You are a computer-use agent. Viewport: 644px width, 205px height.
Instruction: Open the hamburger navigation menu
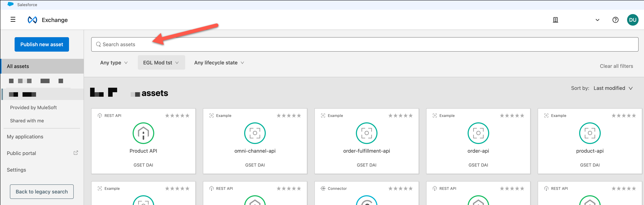tap(13, 19)
